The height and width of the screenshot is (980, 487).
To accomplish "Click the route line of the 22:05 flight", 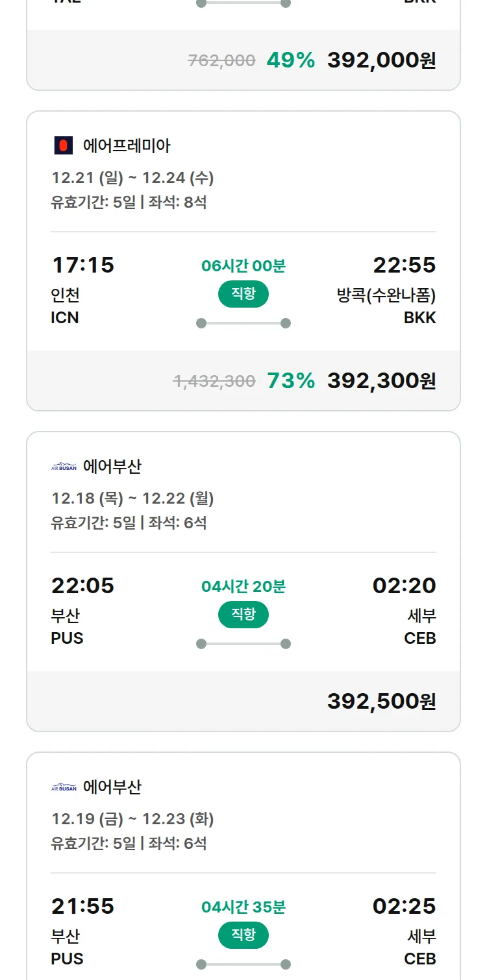I will pos(243,644).
